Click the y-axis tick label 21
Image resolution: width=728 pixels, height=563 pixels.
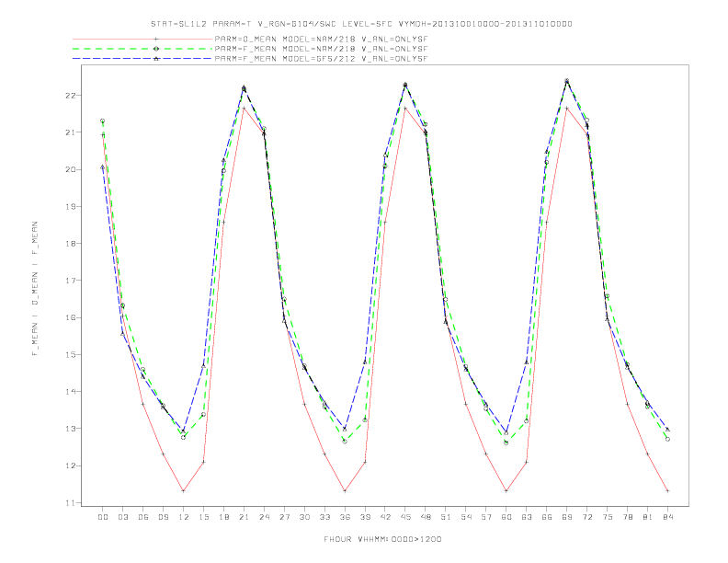[x=70, y=132]
